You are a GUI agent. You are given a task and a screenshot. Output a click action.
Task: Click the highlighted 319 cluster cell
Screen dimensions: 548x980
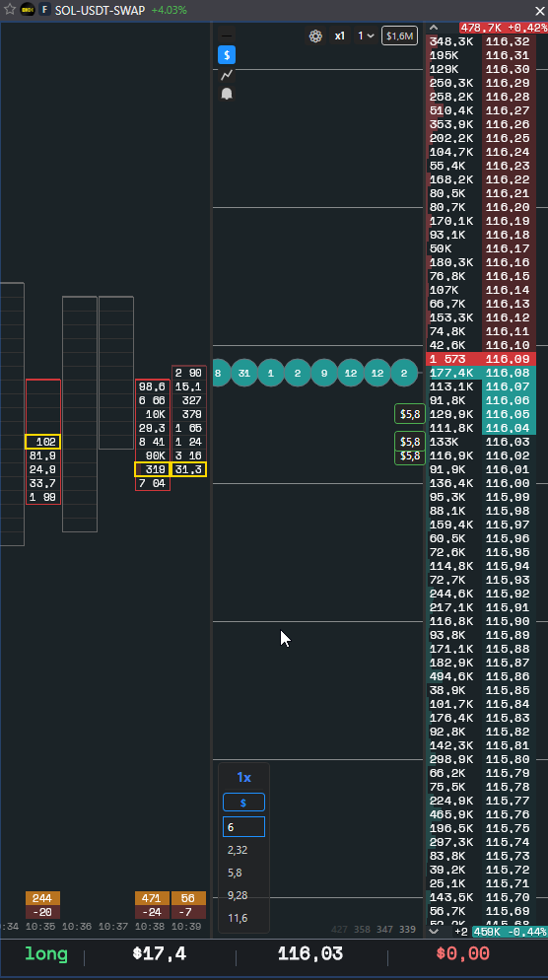tap(153, 469)
